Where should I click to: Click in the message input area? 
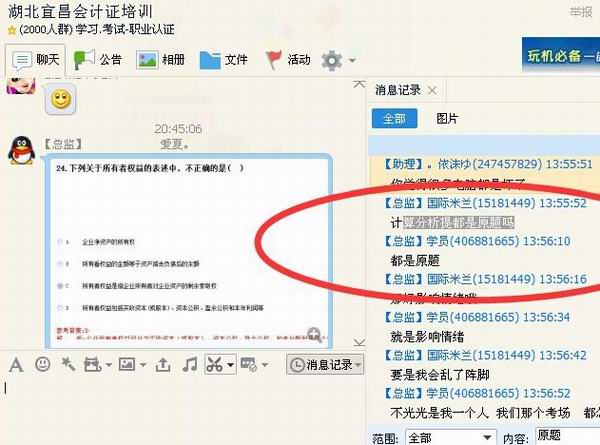[183, 409]
